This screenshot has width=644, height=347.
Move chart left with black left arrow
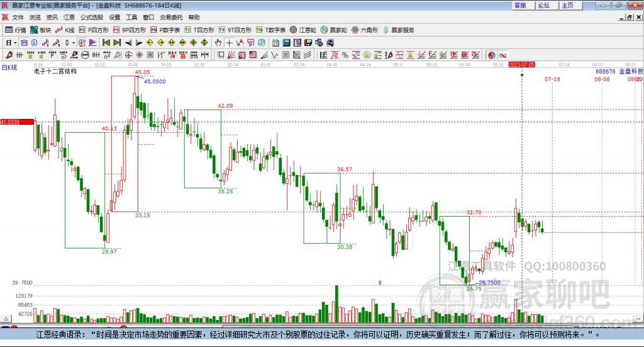(x=128, y=42)
